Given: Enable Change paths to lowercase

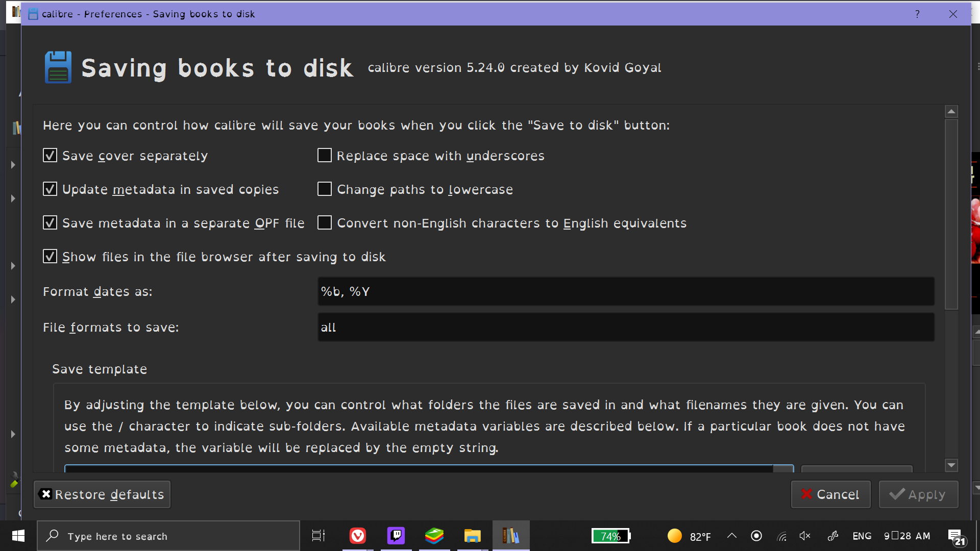Looking at the screenshot, I should tap(325, 189).
